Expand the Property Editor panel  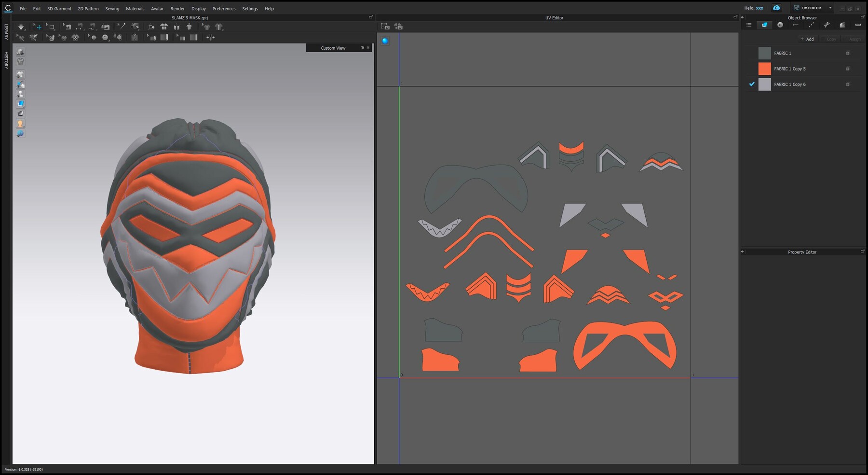[x=863, y=251]
